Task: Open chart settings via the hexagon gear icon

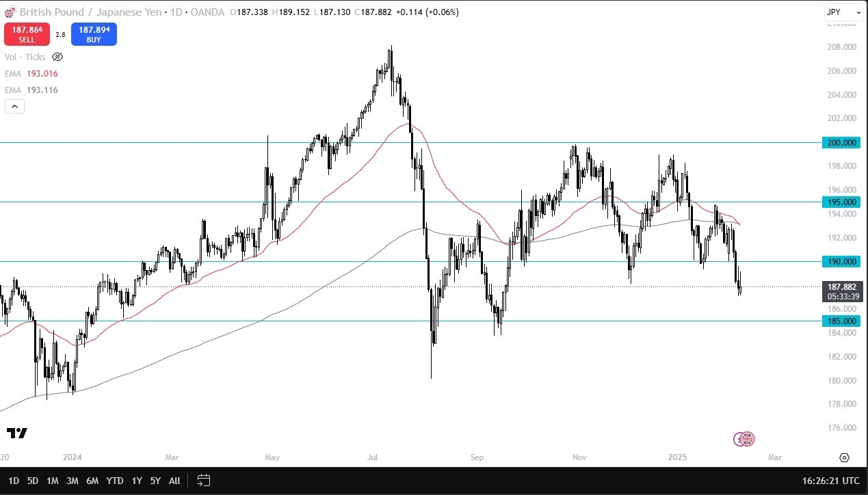Action: tap(843, 457)
